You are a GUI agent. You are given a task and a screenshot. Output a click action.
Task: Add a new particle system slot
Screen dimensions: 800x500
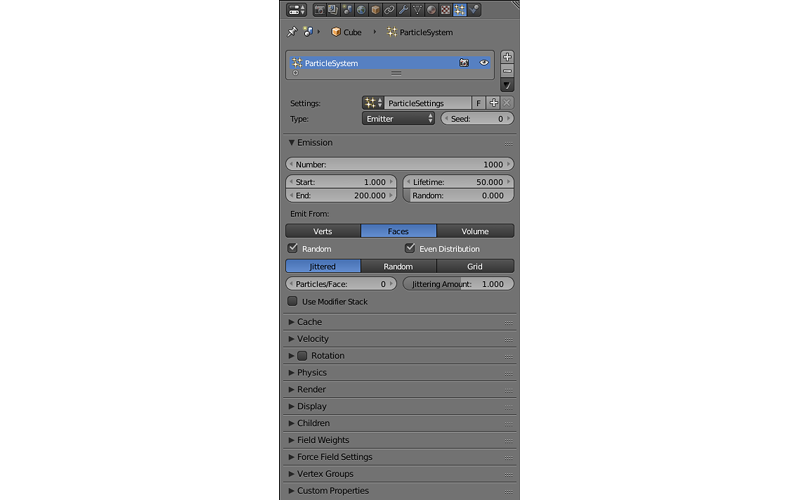[507, 57]
